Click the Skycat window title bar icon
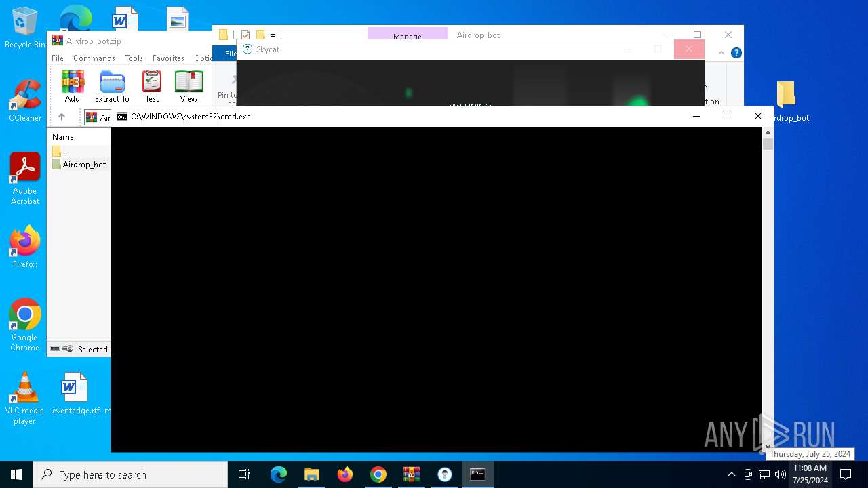 (248, 49)
